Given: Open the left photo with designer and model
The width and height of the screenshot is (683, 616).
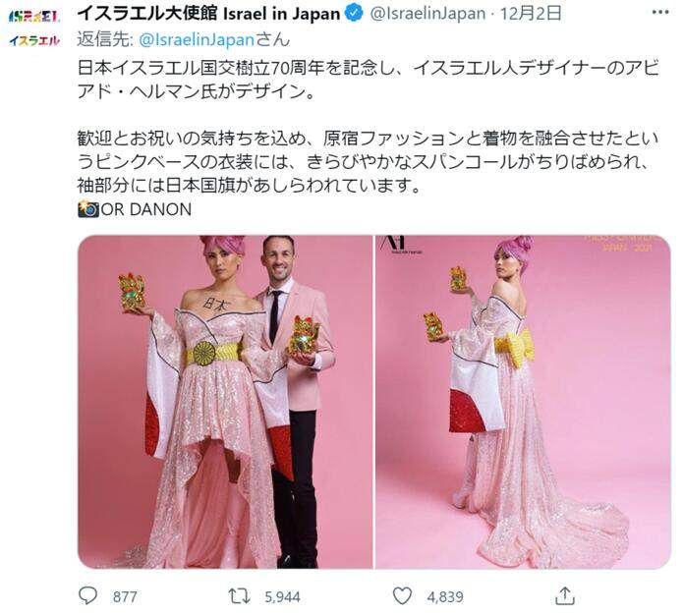Looking at the screenshot, I should point(225,402).
